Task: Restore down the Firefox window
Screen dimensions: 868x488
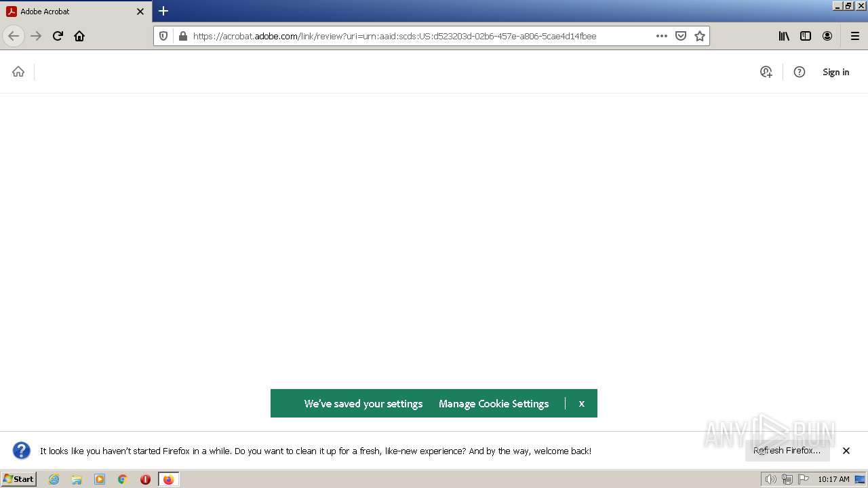Action: tap(848, 5)
